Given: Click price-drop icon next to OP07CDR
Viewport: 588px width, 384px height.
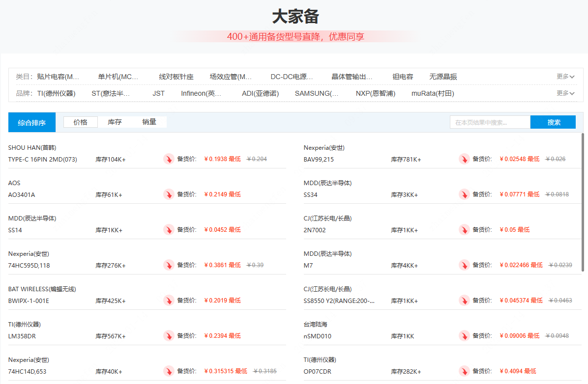Looking at the screenshot, I should click(x=464, y=371).
